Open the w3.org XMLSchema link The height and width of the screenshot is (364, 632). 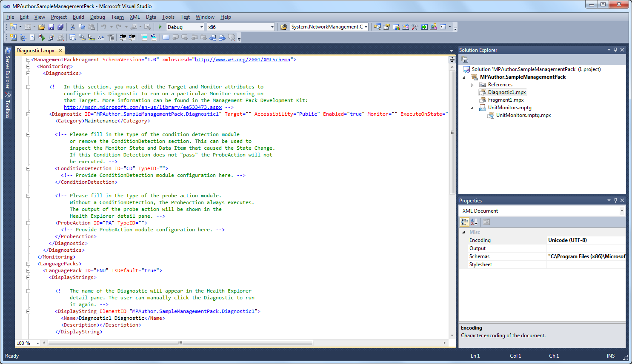pos(243,60)
